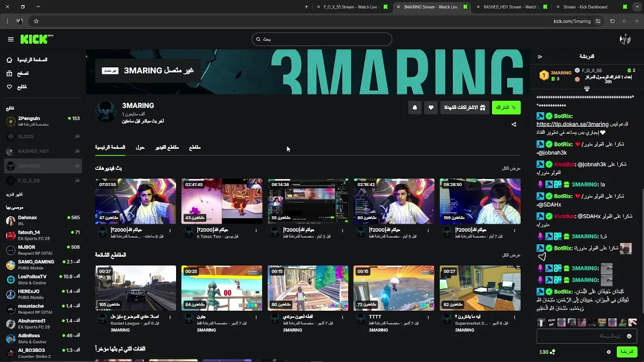Viewport: 644px width, 362px height.
Task: Click the heart following icon in the sidebar
Action: (x=9, y=87)
